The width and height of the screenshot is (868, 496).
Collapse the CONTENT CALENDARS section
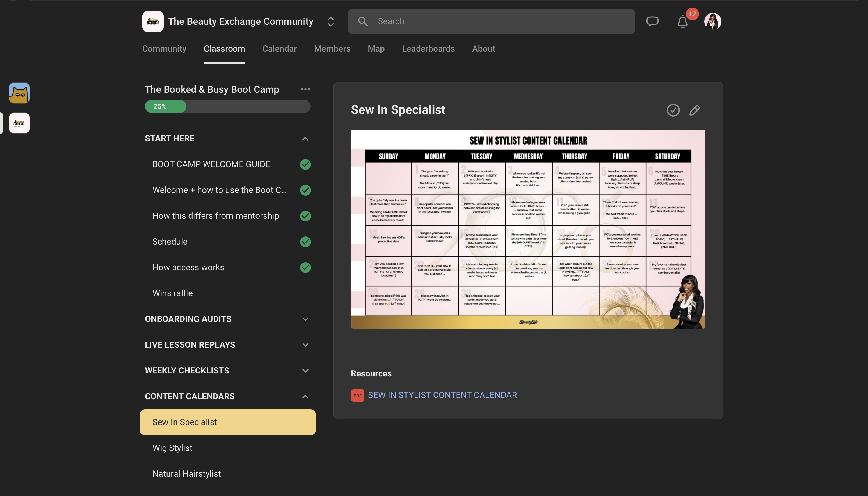click(x=305, y=397)
